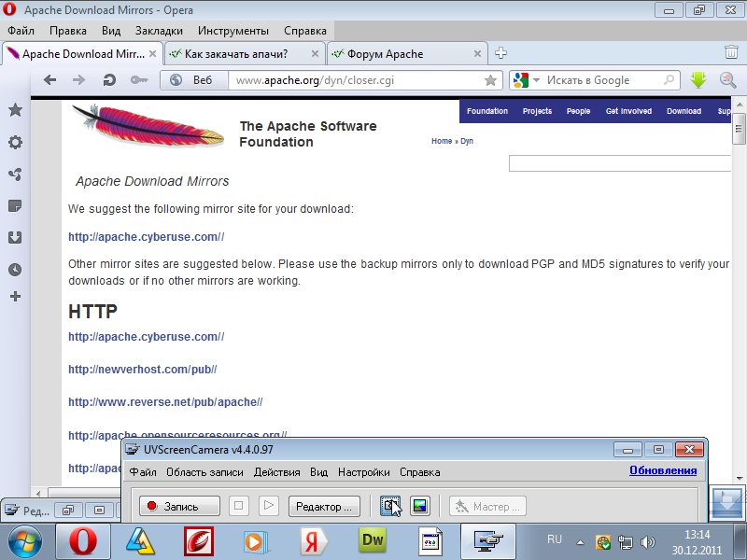Open the Обновления updates link
Screen dimensions: 747x560
[x=663, y=470]
